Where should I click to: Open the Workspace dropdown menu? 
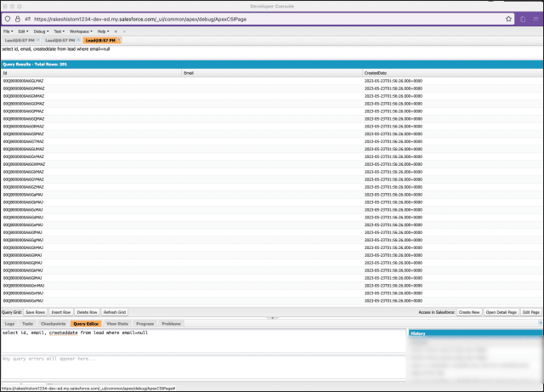coord(80,31)
